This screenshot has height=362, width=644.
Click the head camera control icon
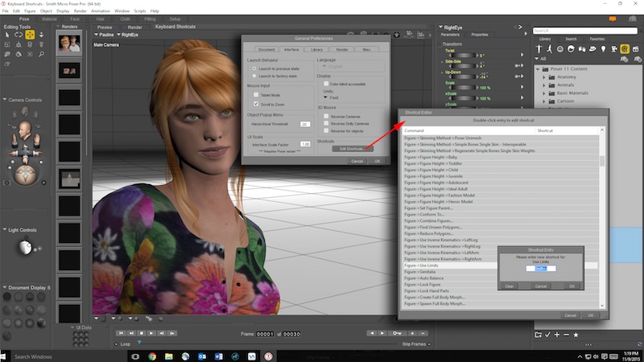[25, 129]
